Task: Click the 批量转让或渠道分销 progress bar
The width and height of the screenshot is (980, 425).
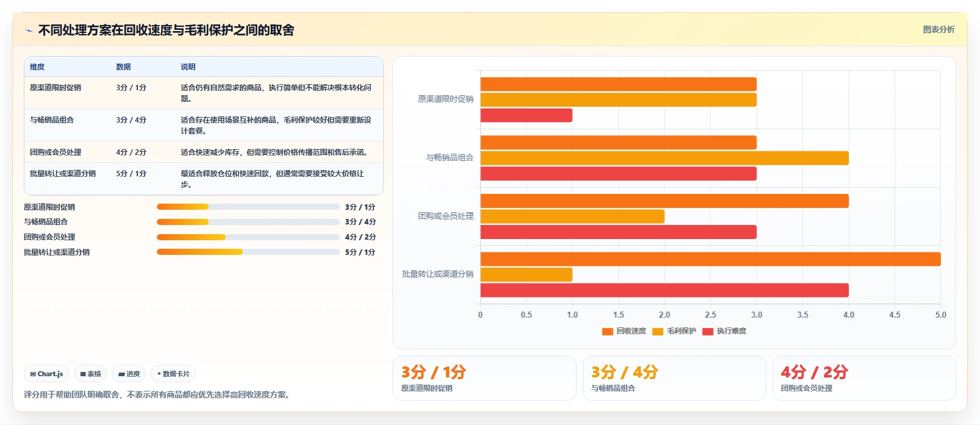Action: point(248,252)
